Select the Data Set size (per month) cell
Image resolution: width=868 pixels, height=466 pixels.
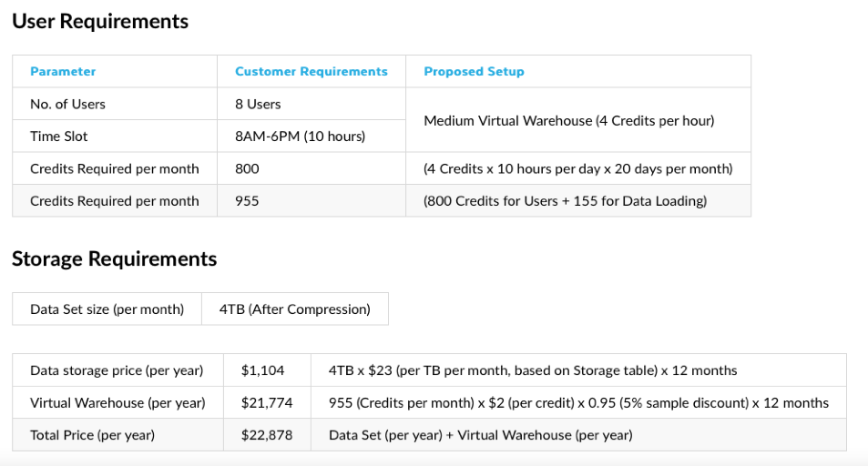point(107,309)
